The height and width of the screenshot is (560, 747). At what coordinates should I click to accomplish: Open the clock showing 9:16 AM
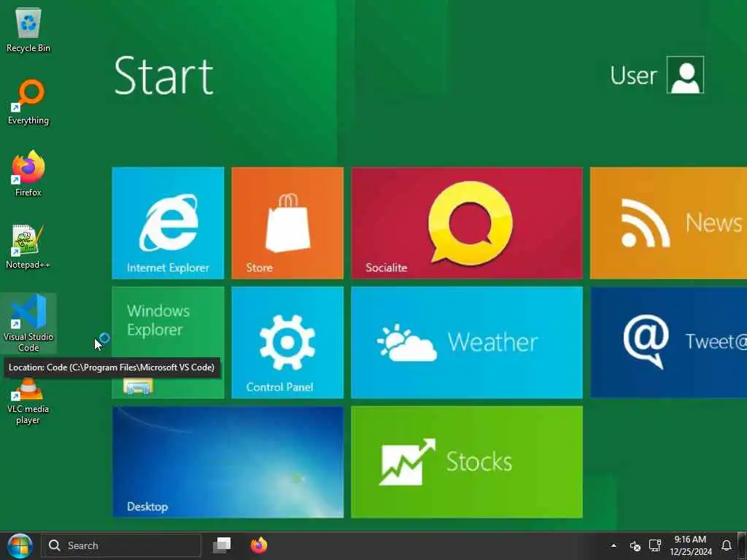click(x=690, y=545)
